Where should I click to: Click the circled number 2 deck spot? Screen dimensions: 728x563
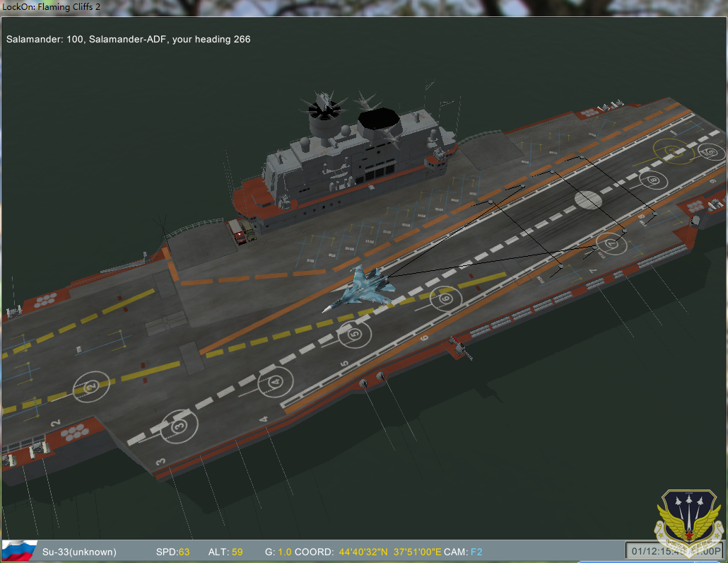(x=91, y=386)
